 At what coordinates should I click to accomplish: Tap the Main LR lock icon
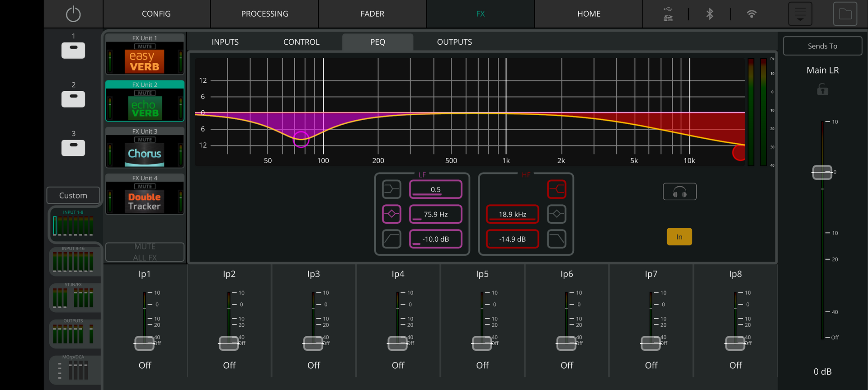(822, 89)
